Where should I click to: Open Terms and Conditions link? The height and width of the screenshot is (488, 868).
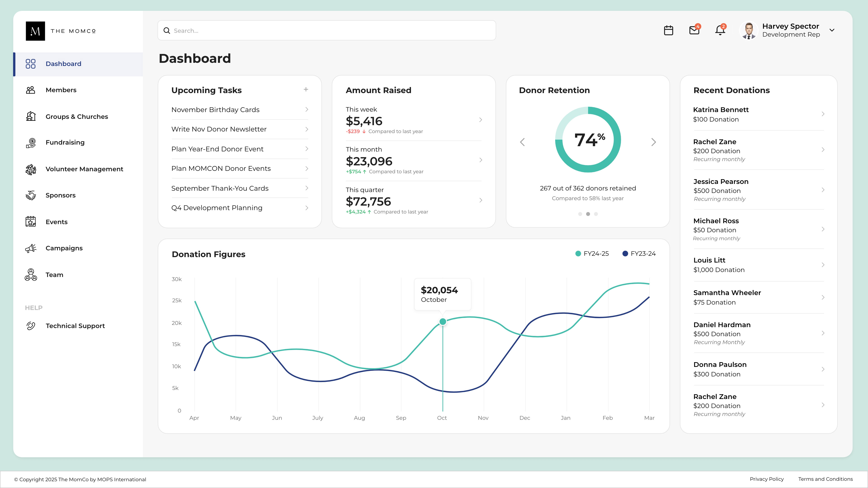825,479
